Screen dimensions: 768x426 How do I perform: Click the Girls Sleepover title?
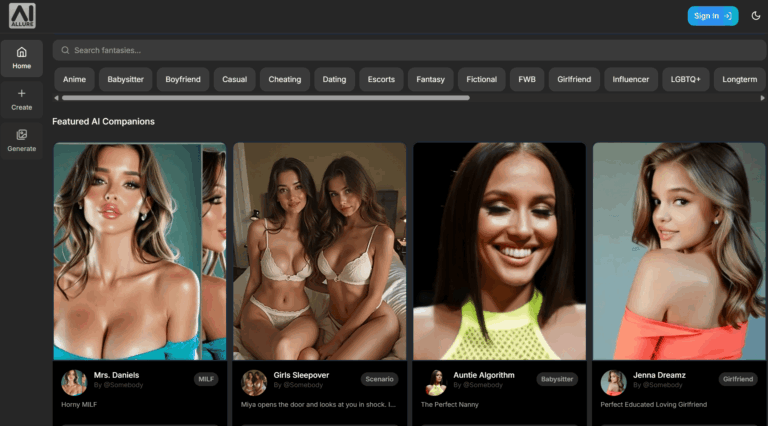pos(301,375)
